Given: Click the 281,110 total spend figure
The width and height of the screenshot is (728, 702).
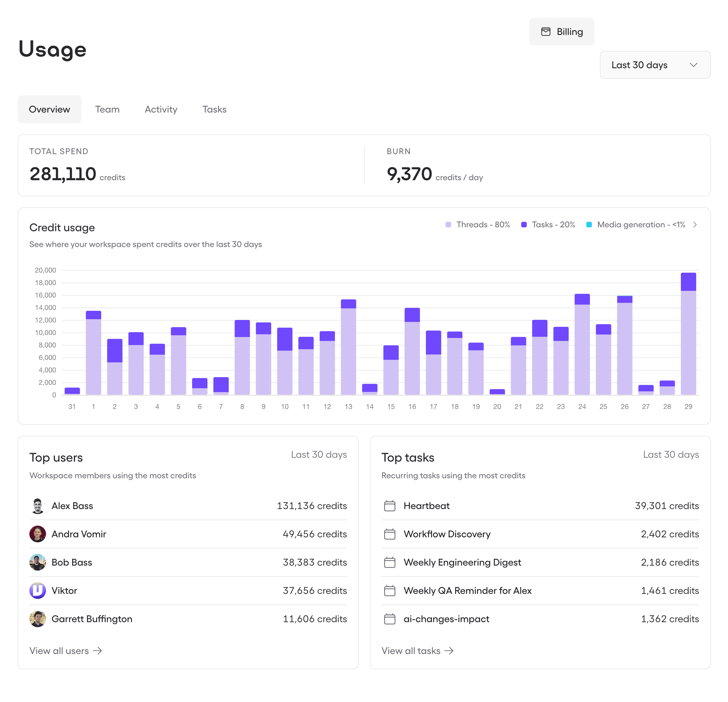Looking at the screenshot, I should coord(63,174).
